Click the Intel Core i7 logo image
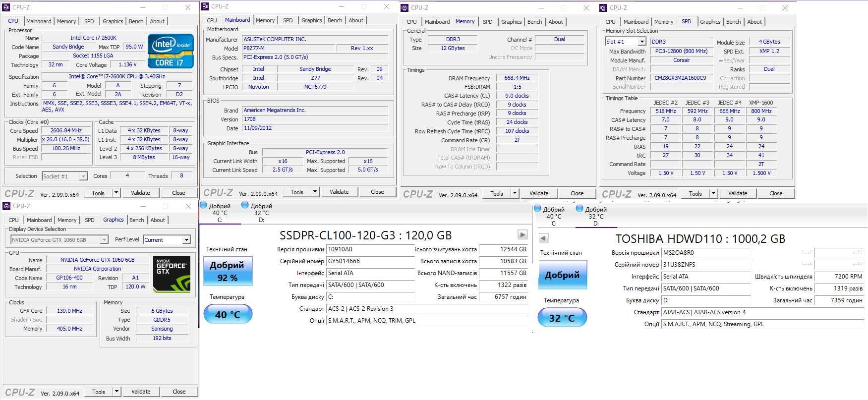Viewport: 868px width, 400px height. 171,51
